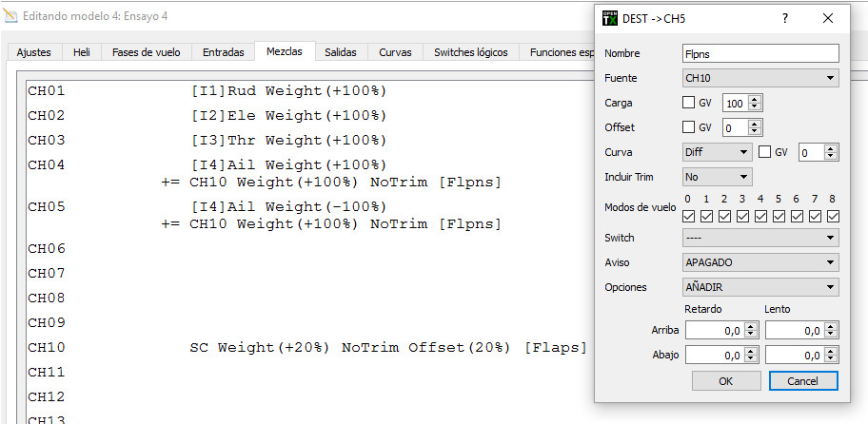Viewport: 868px width, 424px height.
Task: Click the help question mark in dialog title bar
Action: 784,18
